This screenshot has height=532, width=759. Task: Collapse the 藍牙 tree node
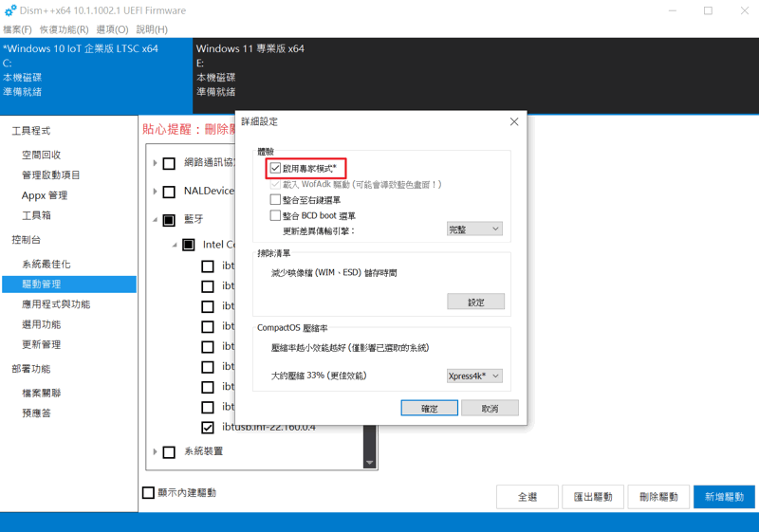click(x=155, y=220)
